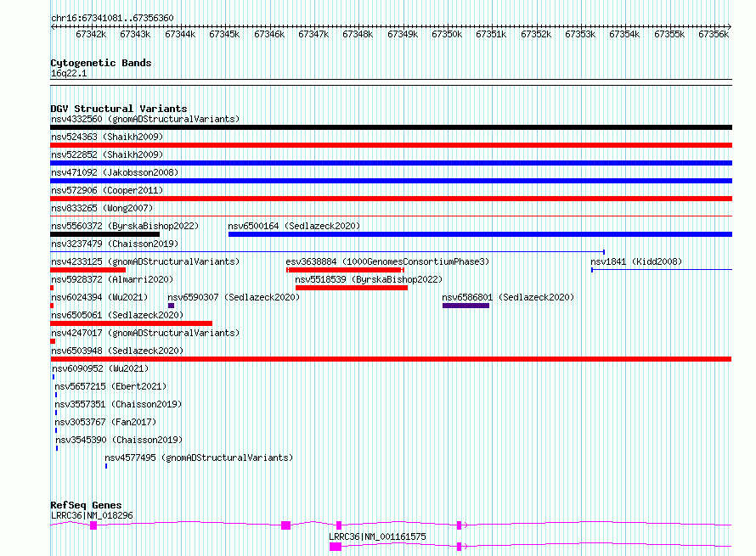Open nsv524363 (Shaikh2009) variant label

pyautogui.click(x=107, y=137)
